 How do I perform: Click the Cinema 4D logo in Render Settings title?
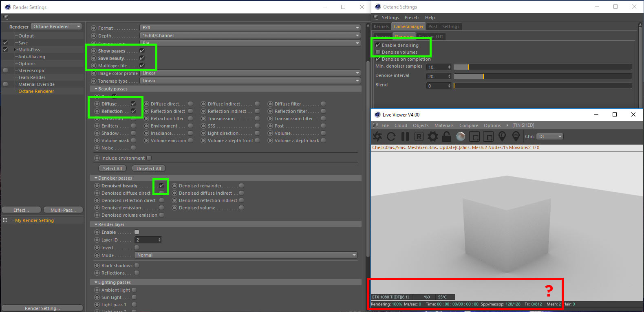click(8, 7)
